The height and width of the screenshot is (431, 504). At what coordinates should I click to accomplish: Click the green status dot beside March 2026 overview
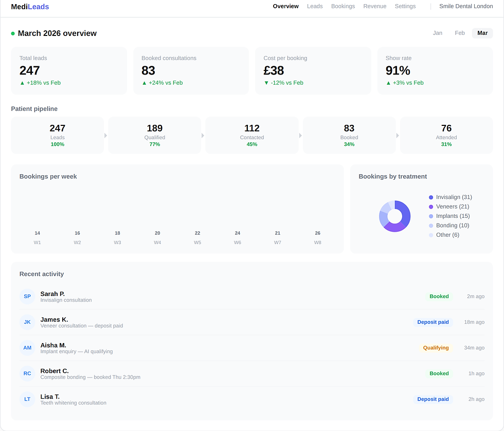[13, 33]
